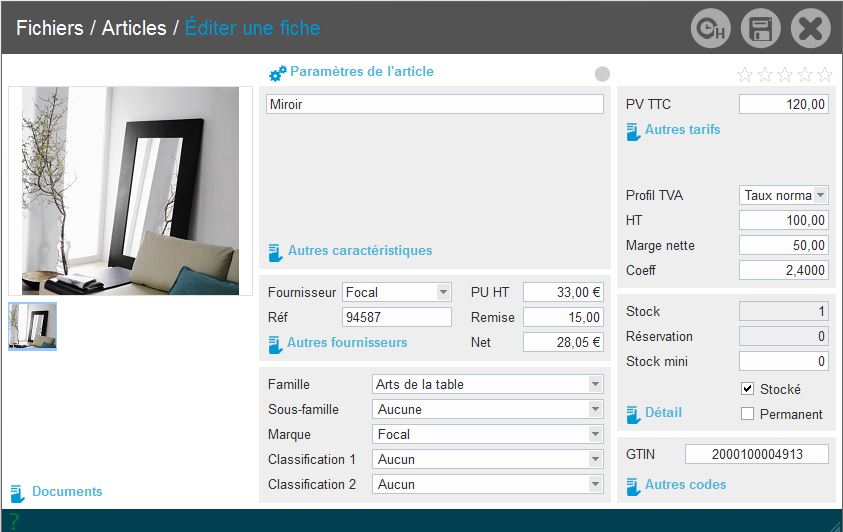Expand the Famille dropdown list
The width and height of the screenshot is (843, 532).
click(595, 384)
